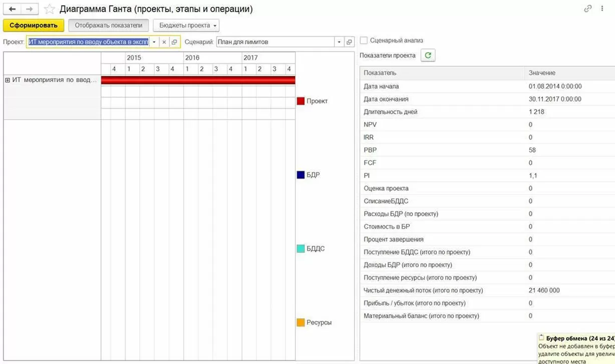Go forward with the right arrow button
Viewport: 615px width, 364px height.
[x=30, y=9]
